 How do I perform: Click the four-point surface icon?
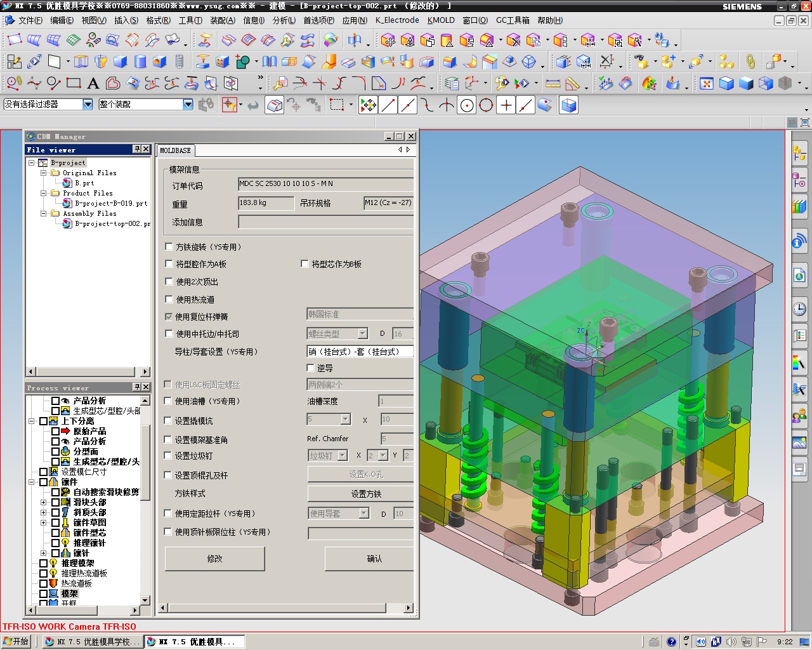click(14, 41)
